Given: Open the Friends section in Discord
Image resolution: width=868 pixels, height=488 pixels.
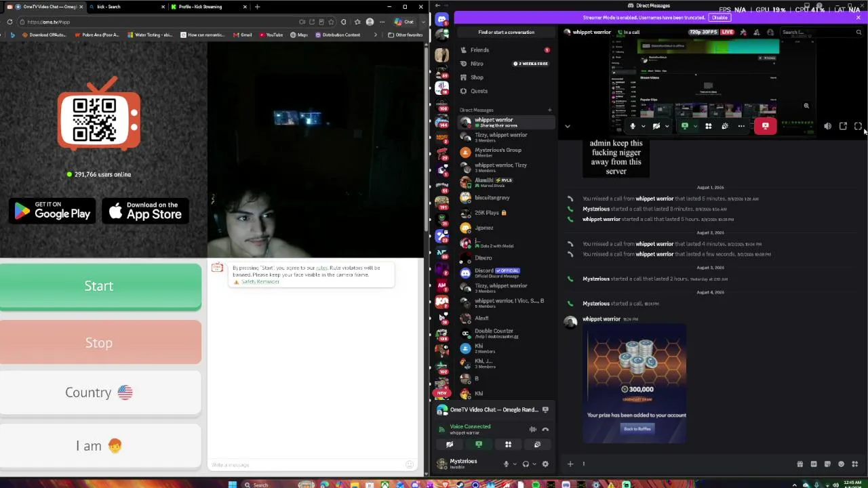Looking at the screenshot, I should tap(505, 49).
